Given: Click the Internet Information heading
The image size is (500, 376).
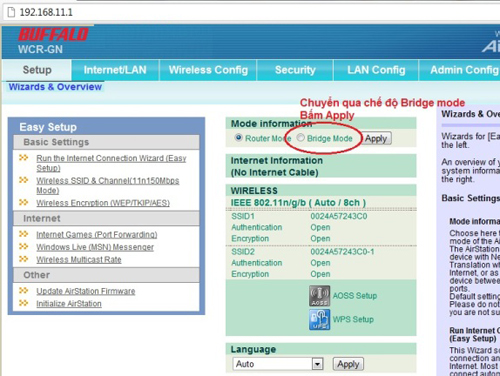Looking at the screenshot, I should tap(277, 160).
